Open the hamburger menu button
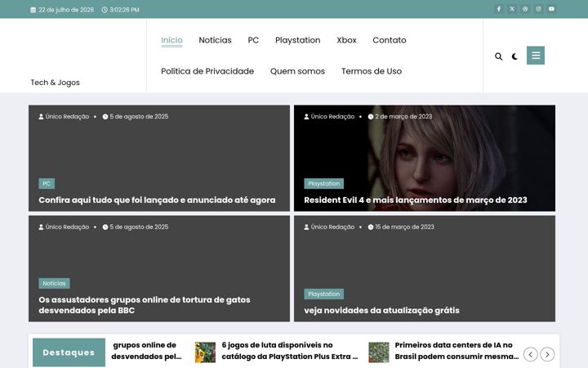This screenshot has height=368, width=588. coord(536,56)
